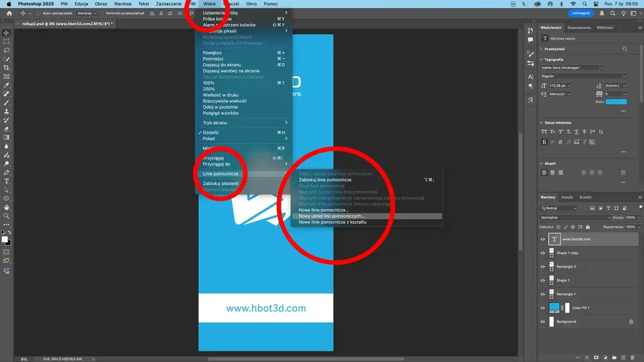Click the Udostępnij button

point(581,13)
